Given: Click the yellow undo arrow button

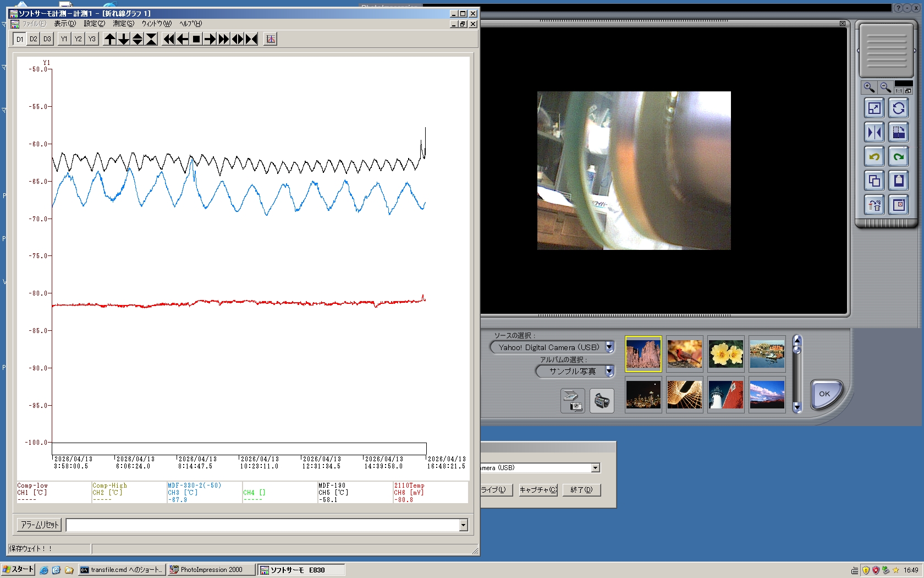Looking at the screenshot, I should [x=874, y=157].
